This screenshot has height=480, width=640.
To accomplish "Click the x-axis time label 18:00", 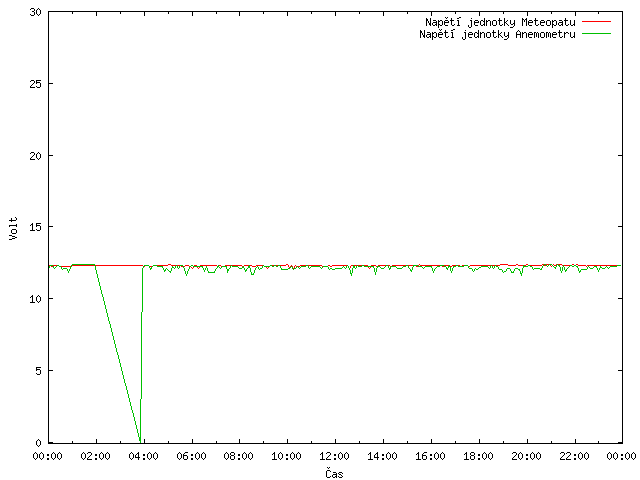I will [478, 456].
